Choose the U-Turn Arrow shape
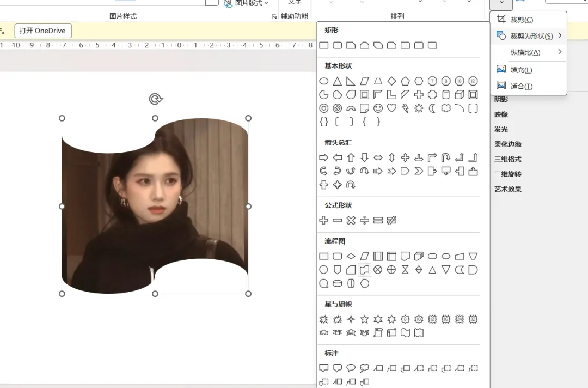The height and width of the screenshot is (388, 588). tap(446, 157)
